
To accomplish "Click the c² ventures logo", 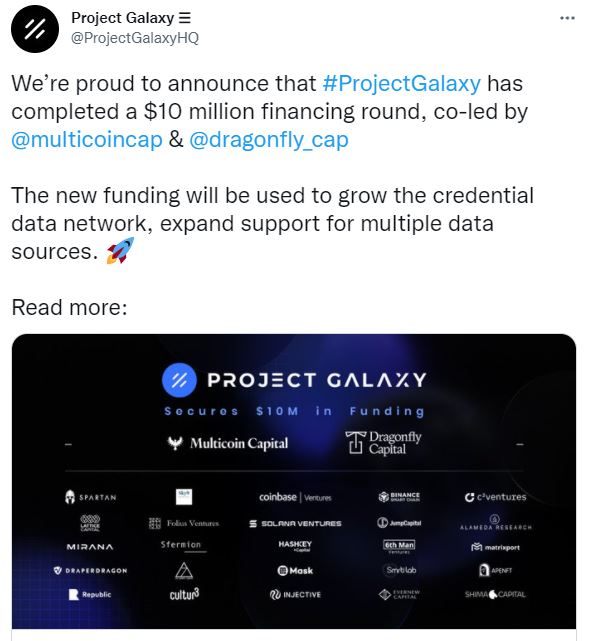I will [495, 497].
